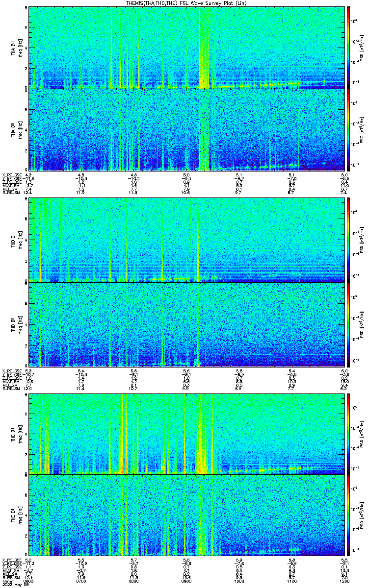Click the R_RE_SM ephemeris label below the THD panels
368x588 pixels.
[x=10, y=388]
